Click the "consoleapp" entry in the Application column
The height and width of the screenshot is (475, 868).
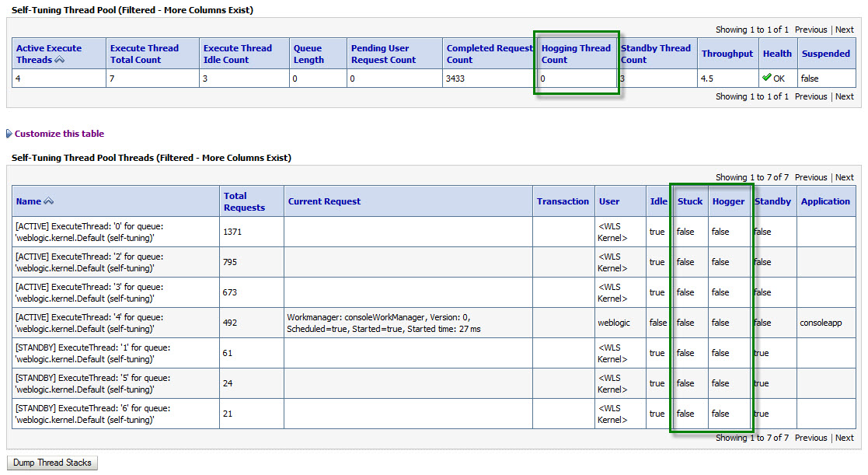point(821,323)
